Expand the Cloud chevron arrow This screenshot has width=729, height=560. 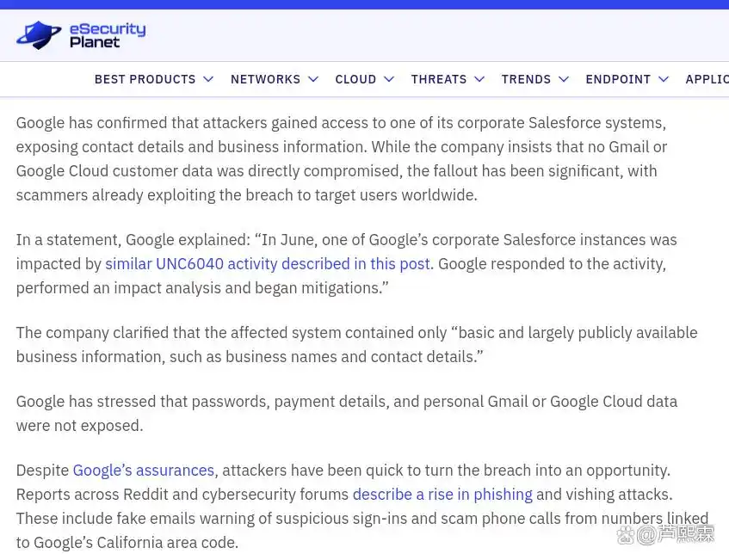click(x=389, y=79)
